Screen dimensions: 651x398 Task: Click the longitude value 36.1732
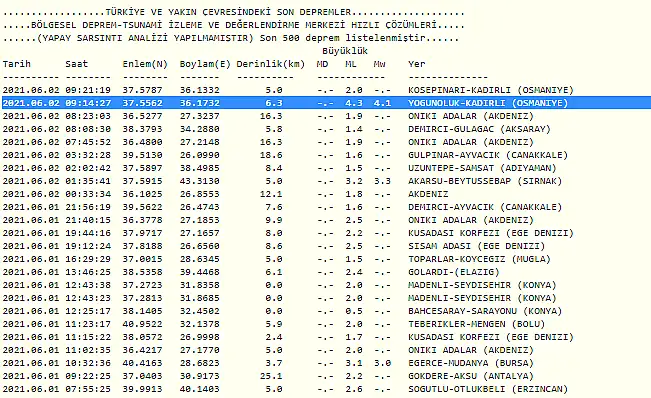(199, 103)
